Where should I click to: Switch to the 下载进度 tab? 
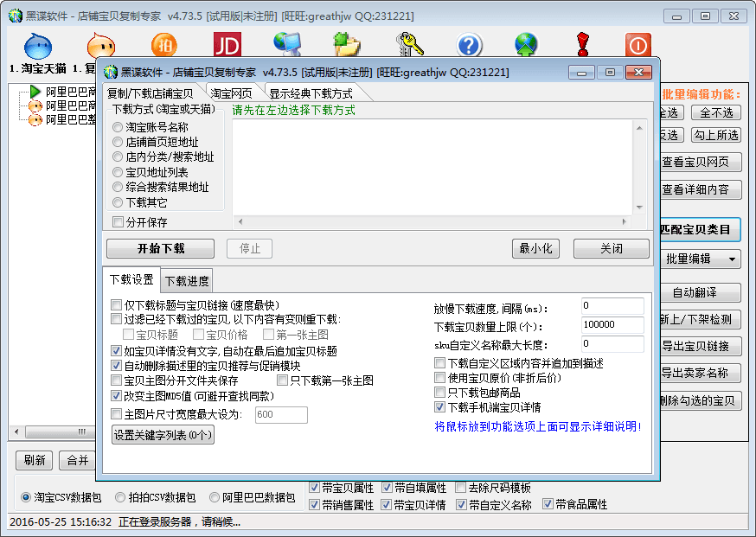(x=186, y=280)
